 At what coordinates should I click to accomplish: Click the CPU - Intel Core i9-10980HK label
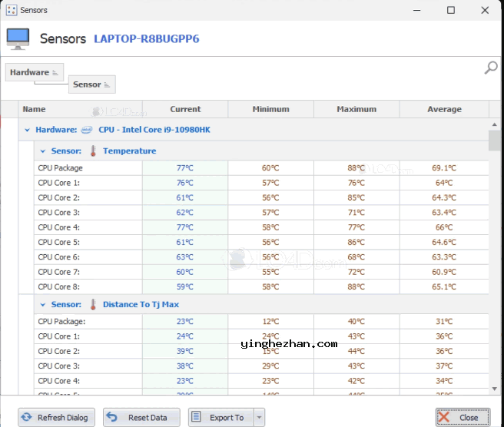(154, 130)
